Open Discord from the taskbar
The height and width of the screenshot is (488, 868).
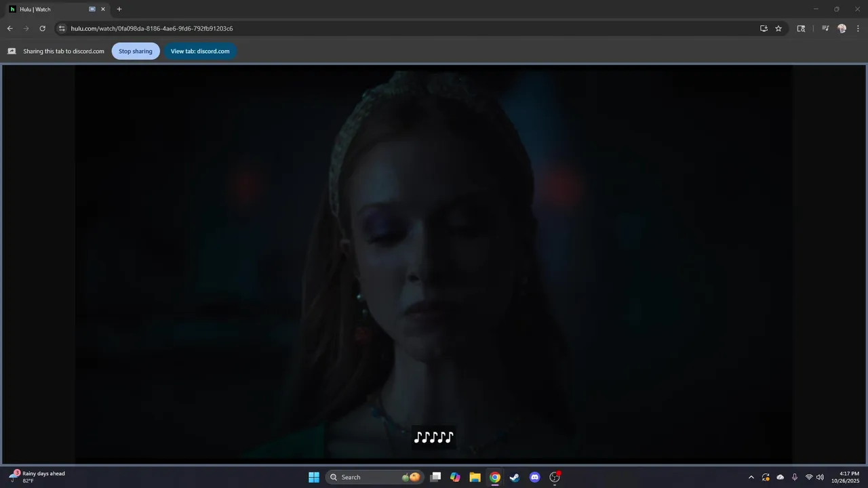(535, 477)
